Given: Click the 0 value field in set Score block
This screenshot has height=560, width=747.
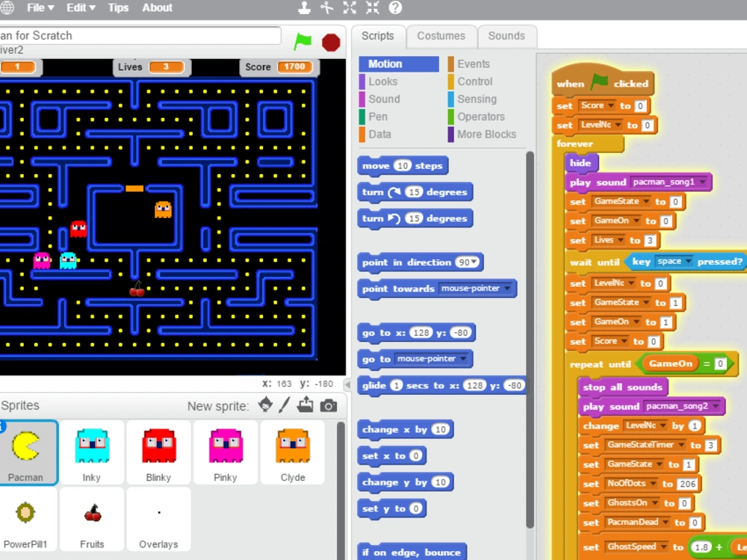Looking at the screenshot, I should tap(639, 106).
